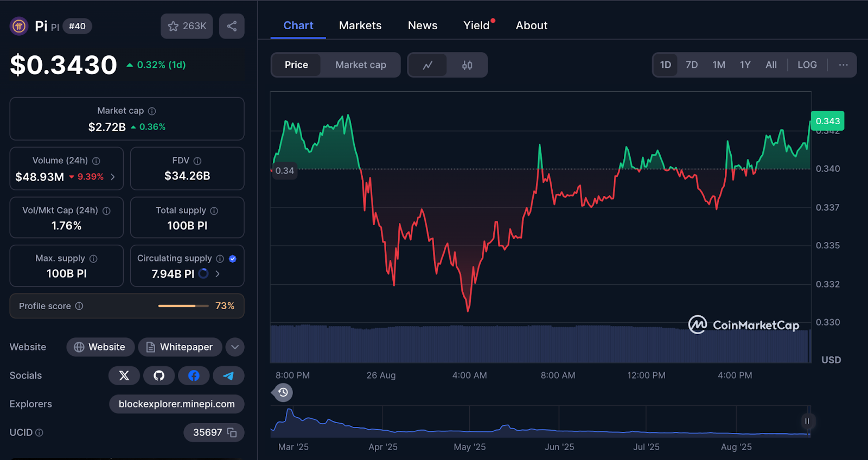
Task: Click the chart range slider pause handle
Action: [807, 421]
